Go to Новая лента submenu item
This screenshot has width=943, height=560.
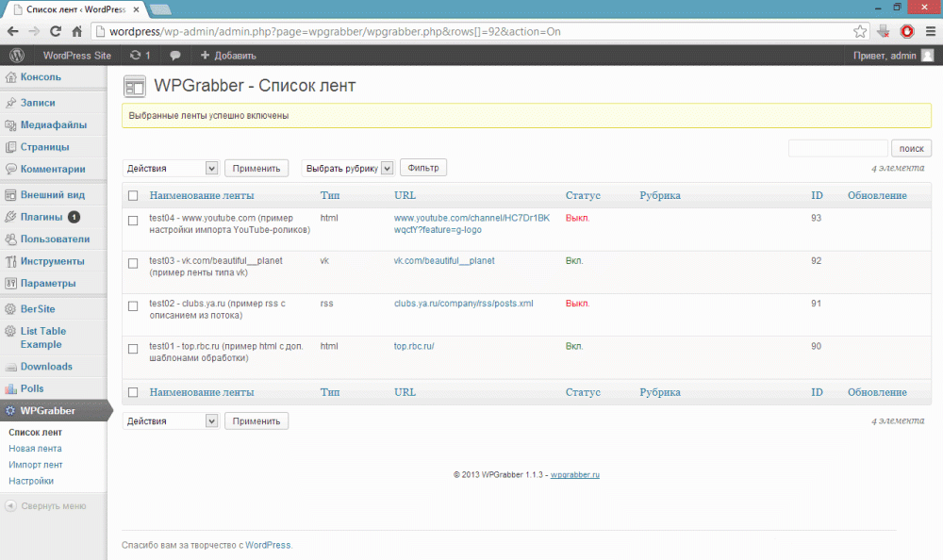tap(35, 449)
